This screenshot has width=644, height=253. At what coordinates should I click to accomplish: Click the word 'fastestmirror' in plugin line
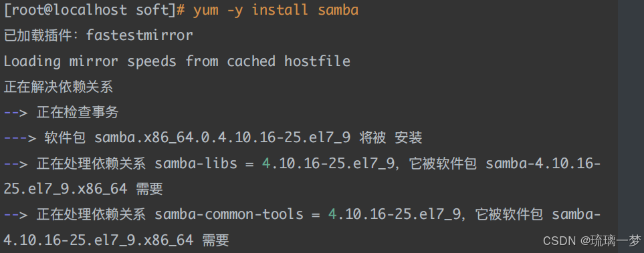[x=139, y=35]
